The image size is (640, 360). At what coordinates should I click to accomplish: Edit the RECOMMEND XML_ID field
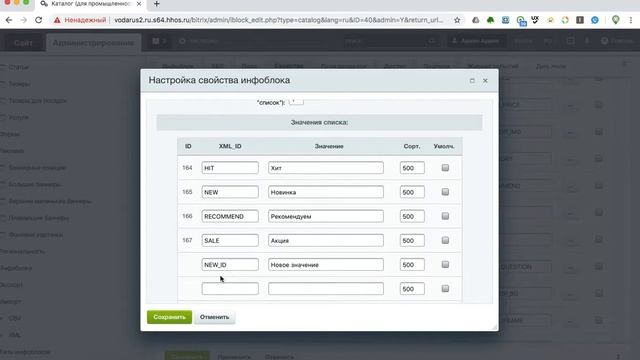(230, 216)
